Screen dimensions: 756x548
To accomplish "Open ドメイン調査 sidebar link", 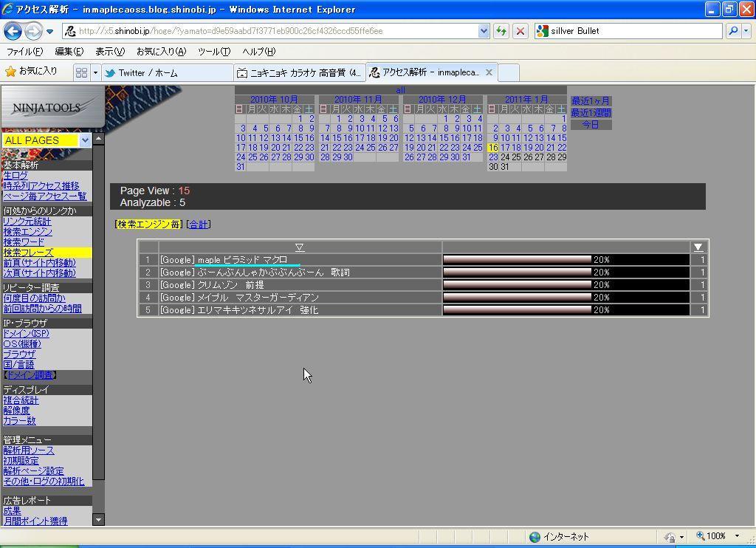I will 30,375.
